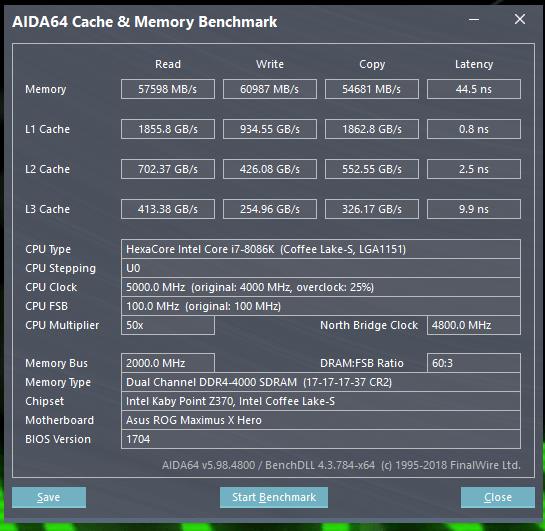Click the North Bridge Clock label

point(369,326)
